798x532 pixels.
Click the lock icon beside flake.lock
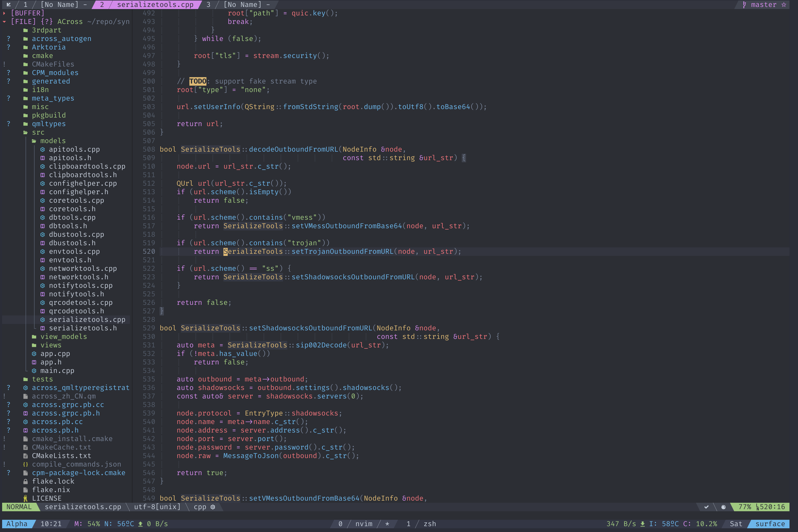coord(26,481)
